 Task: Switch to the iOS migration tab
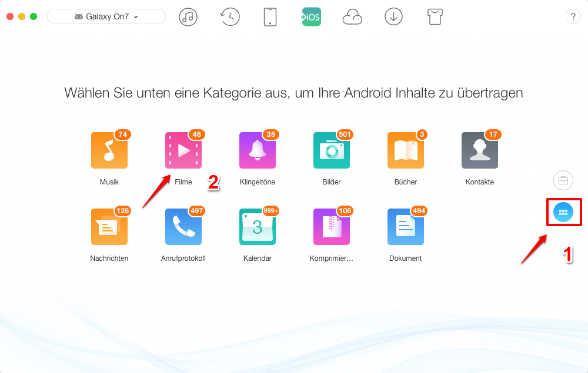[x=311, y=16]
